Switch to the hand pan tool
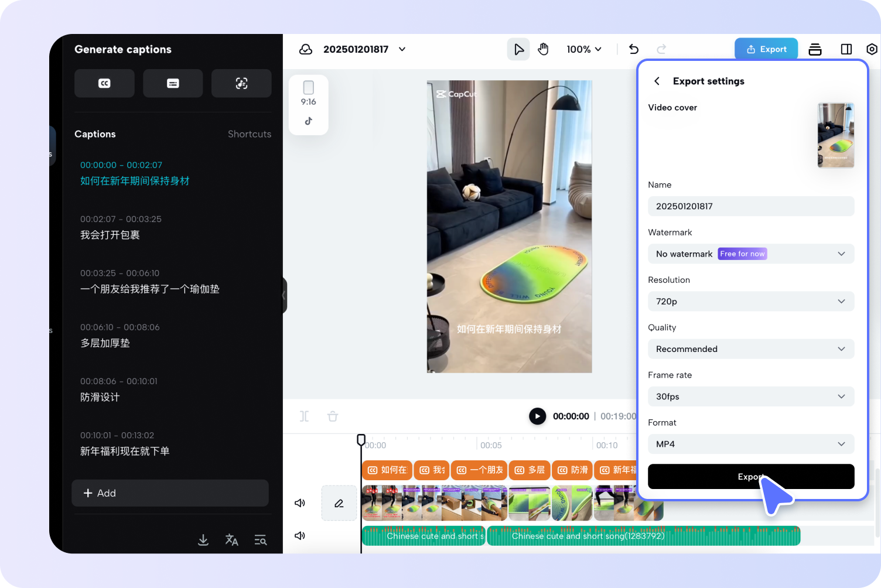Screen dimensions: 881x588 (543, 49)
